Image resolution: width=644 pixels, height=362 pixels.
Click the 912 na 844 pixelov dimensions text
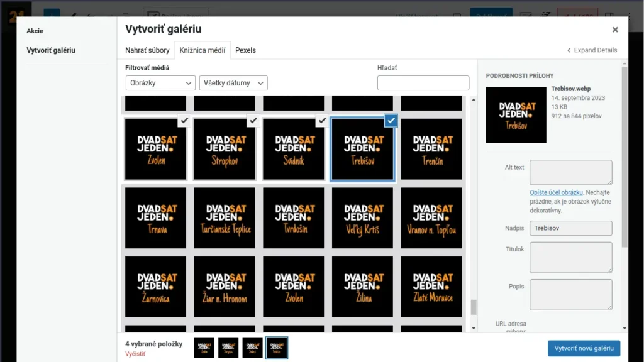576,116
